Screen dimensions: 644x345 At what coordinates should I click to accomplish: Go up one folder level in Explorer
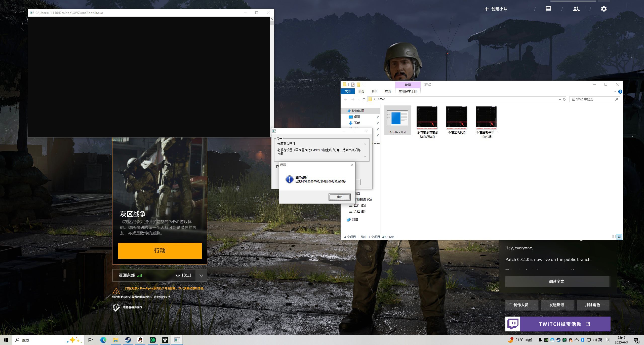pos(364,99)
